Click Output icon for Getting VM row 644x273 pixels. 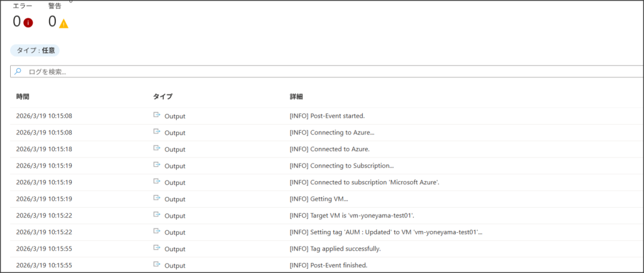click(x=157, y=199)
